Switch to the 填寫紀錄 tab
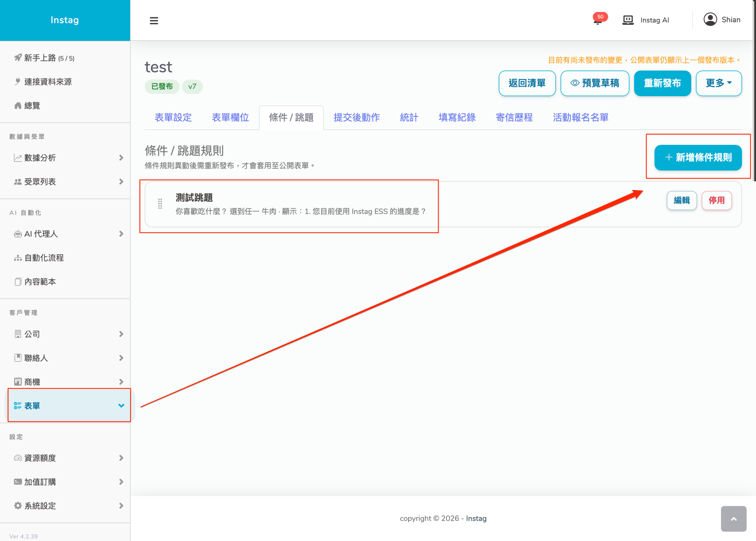756x541 pixels. 457,117
